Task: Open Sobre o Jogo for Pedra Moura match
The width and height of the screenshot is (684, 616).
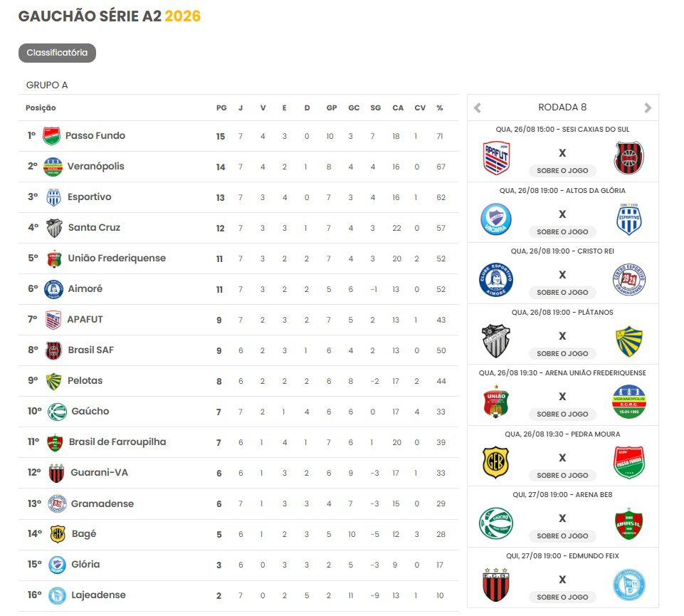Action: pos(562,476)
